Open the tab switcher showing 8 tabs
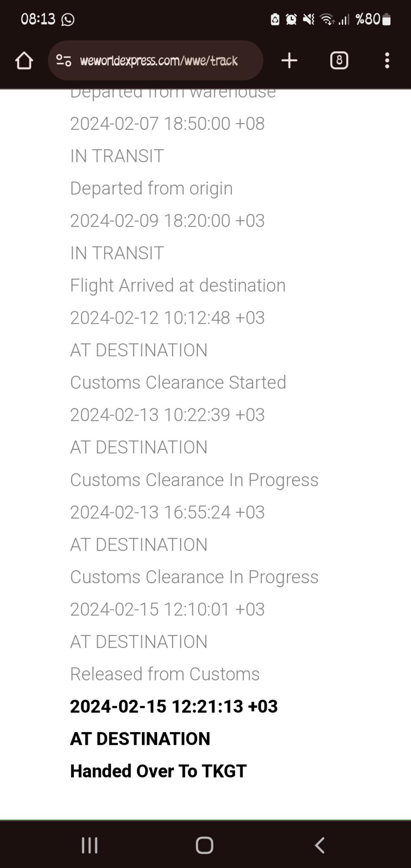411x868 pixels. [x=339, y=60]
